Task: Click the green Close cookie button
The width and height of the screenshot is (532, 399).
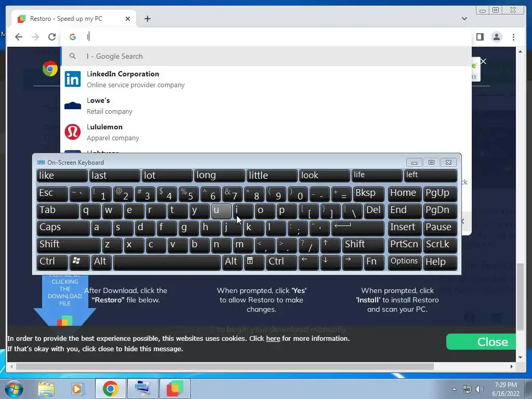Action: (481, 342)
